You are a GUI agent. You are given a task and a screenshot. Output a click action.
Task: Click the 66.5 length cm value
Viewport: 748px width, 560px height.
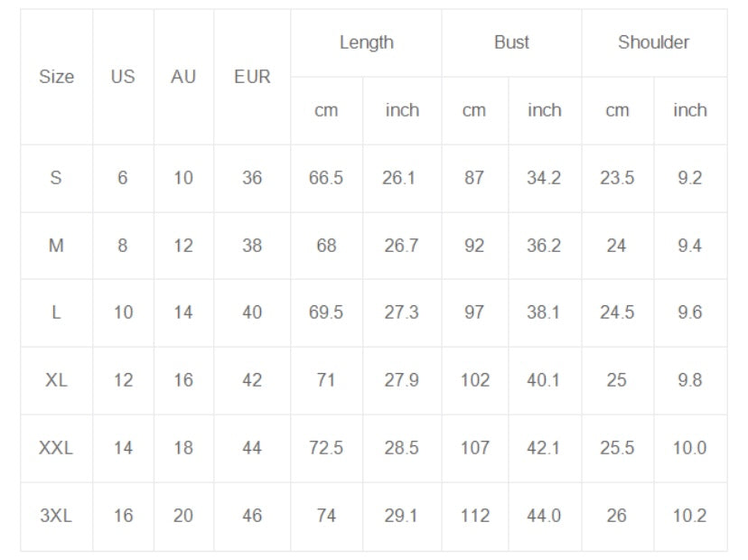(x=326, y=178)
